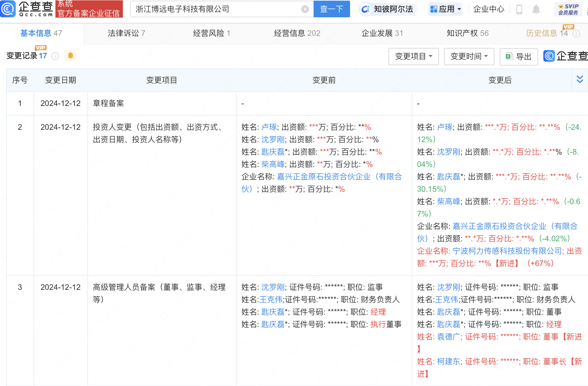588x386 pixels.
Task: Click the 变更后 column header
Action: point(500,80)
